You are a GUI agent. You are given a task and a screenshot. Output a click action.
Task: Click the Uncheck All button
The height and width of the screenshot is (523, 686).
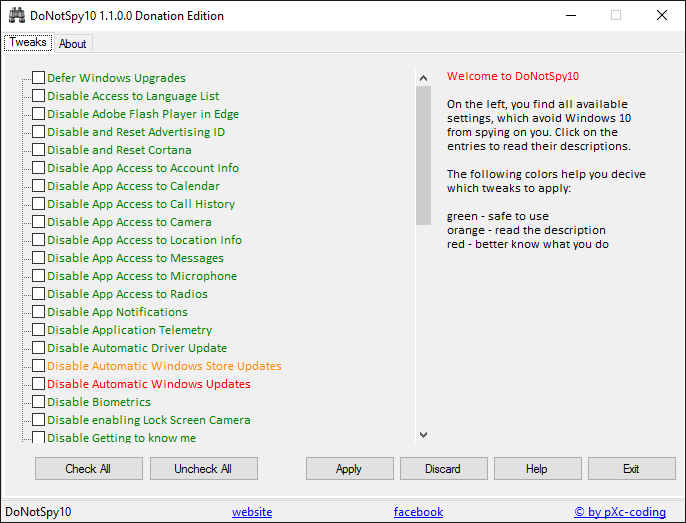[203, 469]
